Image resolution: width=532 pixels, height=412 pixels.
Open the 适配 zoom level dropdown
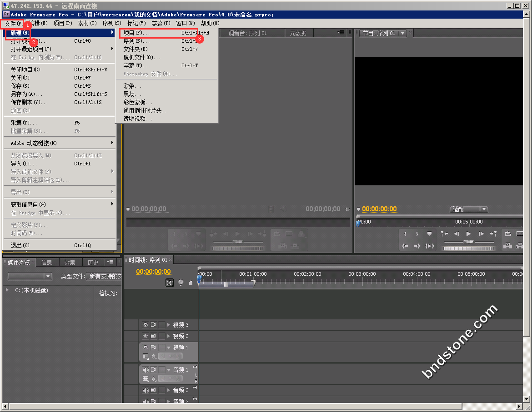pyautogui.click(x=469, y=209)
